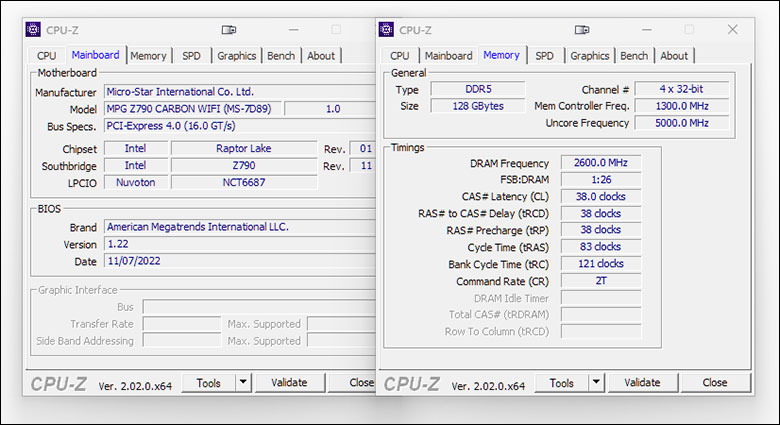
Task: Click Validate button in left window
Action: point(289,383)
